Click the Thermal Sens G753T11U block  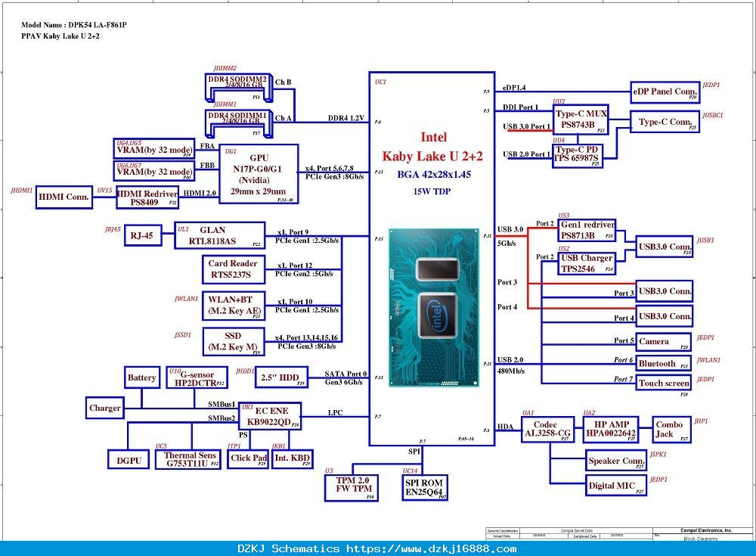coord(188,459)
